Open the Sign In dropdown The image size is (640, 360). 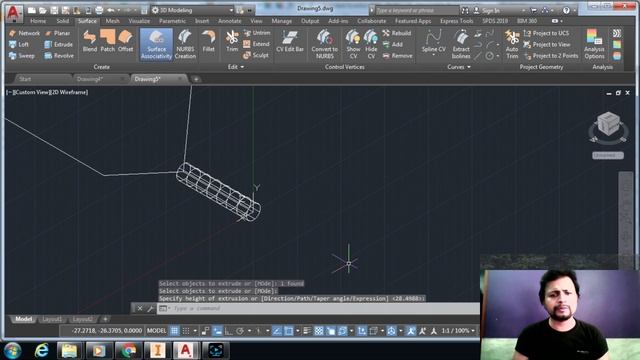point(524,10)
